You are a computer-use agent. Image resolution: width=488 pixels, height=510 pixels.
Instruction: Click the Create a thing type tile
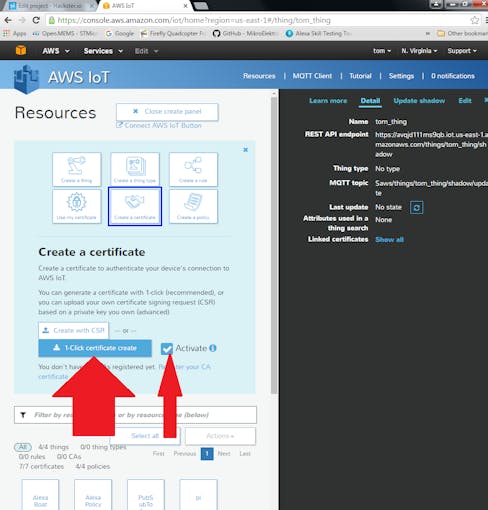pos(135,169)
